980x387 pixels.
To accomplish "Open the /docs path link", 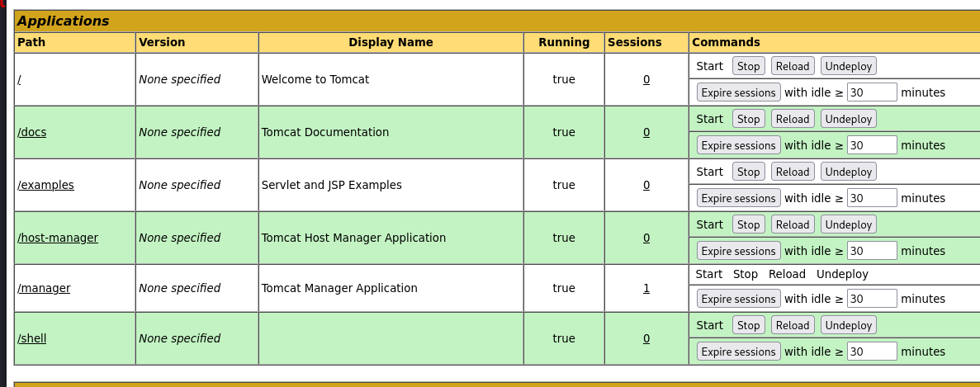I will [32, 132].
